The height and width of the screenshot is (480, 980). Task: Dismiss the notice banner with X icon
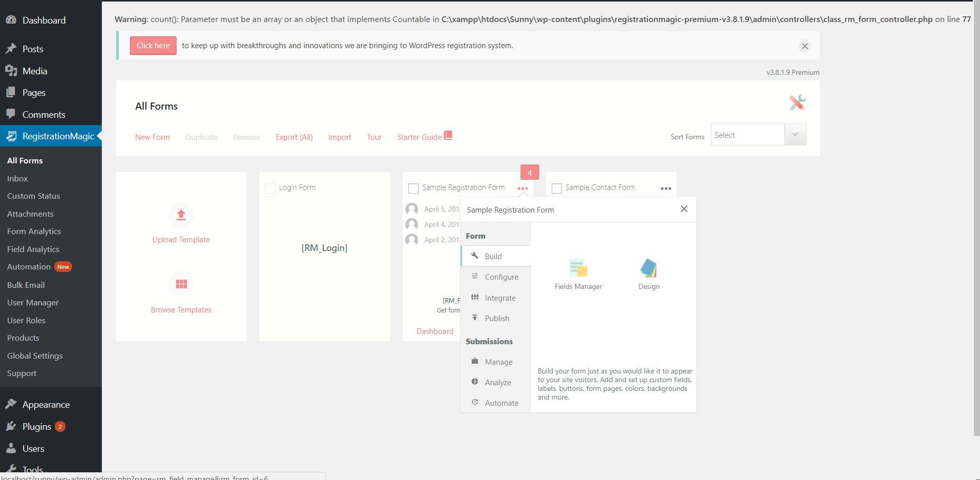coord(804,46)
